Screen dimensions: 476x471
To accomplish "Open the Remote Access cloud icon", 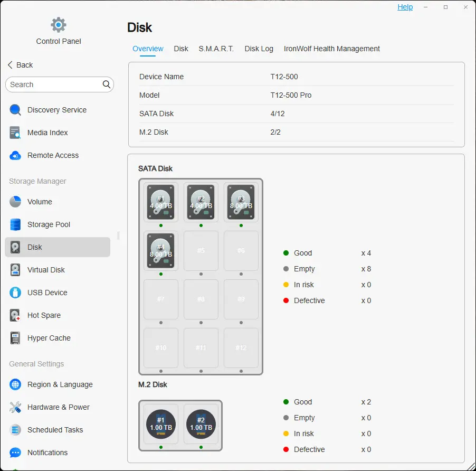I will 15,155.
